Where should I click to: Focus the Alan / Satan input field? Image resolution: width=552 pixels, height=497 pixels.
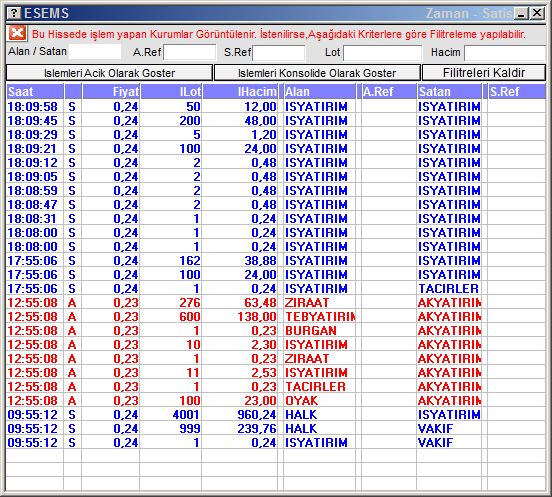click(x=95, y=52)
